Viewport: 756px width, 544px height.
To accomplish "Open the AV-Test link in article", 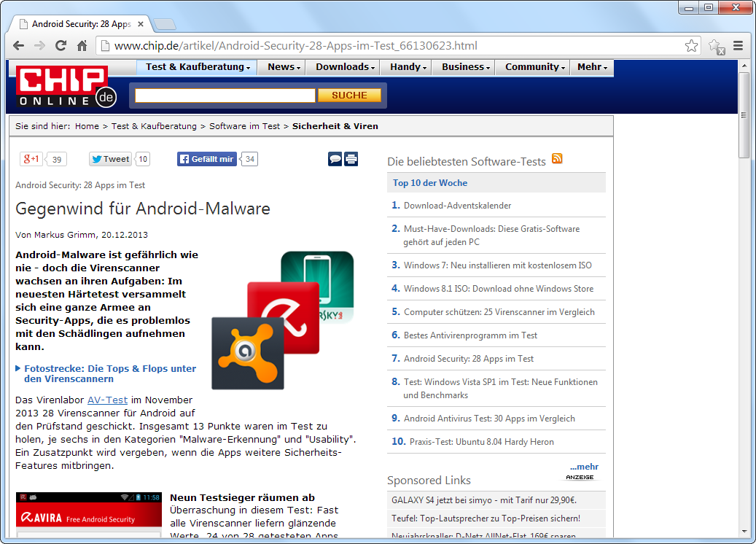I will pyautogui.click(x=107, y=400).
